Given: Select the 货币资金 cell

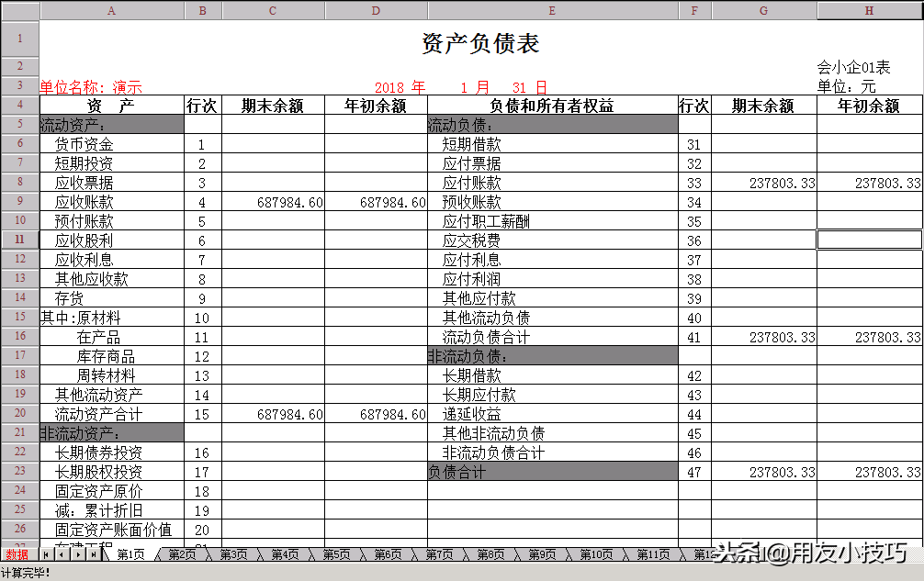Looking at the screenshot, I should click(112, 143).
